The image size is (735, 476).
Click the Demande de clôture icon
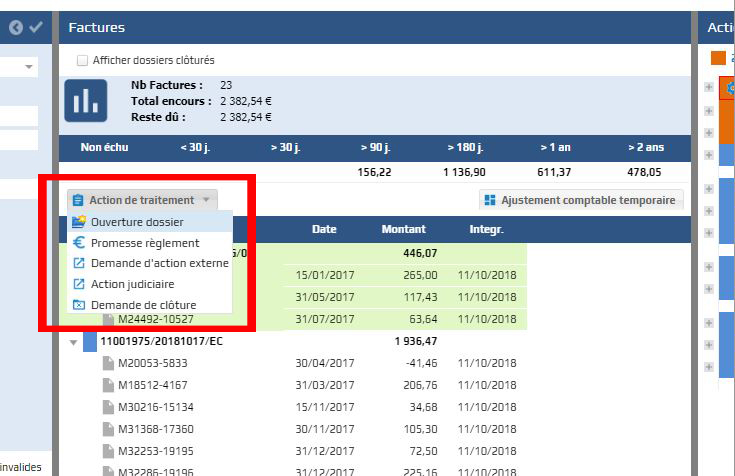79,305
